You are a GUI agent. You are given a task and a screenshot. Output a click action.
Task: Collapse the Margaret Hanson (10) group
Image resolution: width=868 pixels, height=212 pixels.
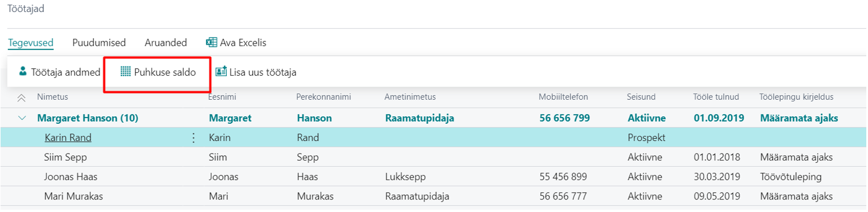(x=22, y=118)
